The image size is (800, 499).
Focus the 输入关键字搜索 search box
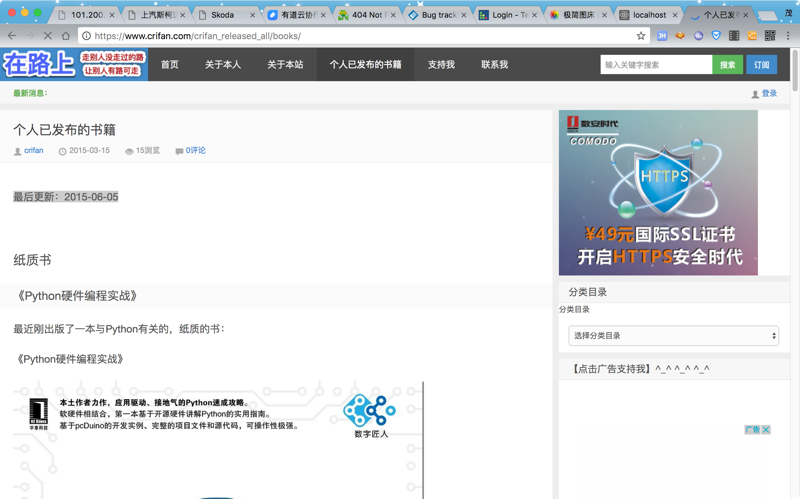[656, 65]
